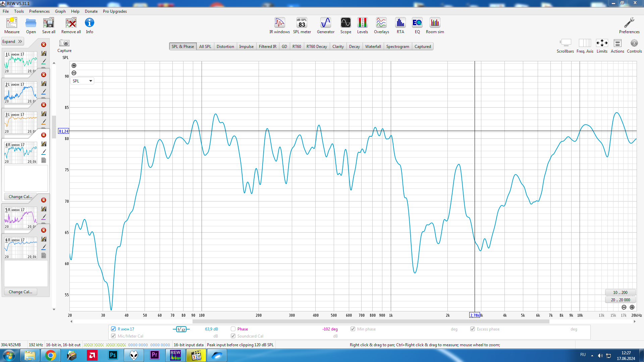This screenshot has width=644, height=362.
Task: Switch to the Waterfall tab
Action: tap(373, 47)
